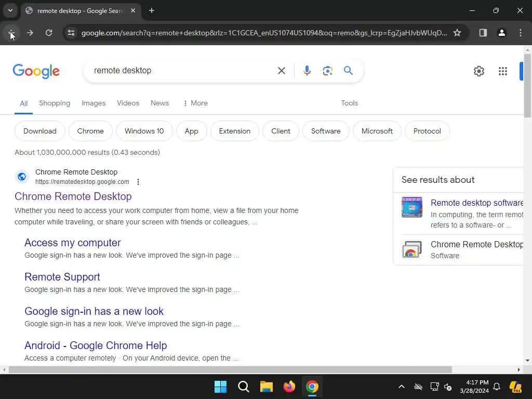Filter by the Client chip
This screenshot has height=399, width=532.
tap(281, 131)
